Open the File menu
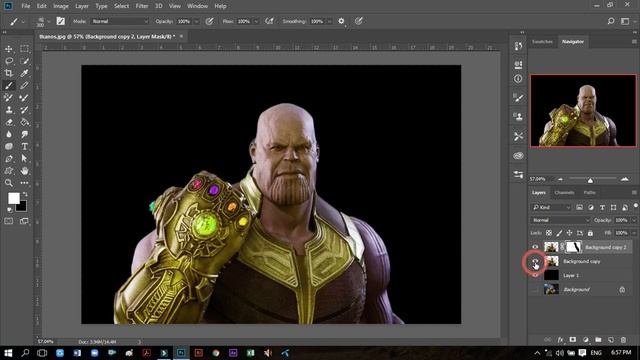This screenshot has width=640, height=360. tap(26, 6)
